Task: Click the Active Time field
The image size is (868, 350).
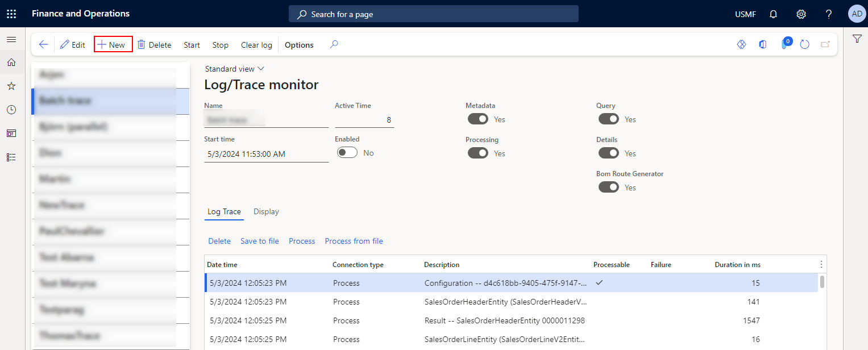Action: click(x=364, y=120)
